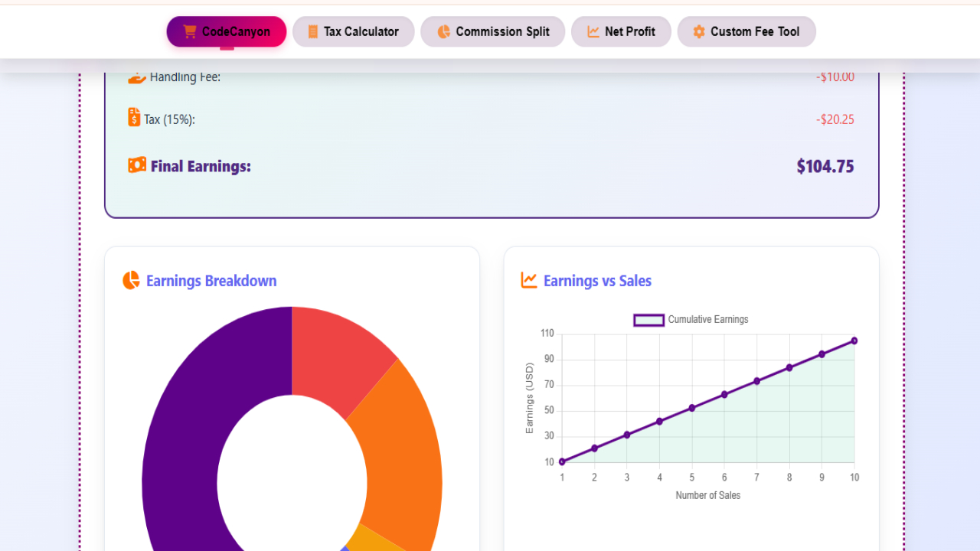Click the "-$10.00" handling fee amount
This screenshot has width=980, height=551.
point(835,77)
